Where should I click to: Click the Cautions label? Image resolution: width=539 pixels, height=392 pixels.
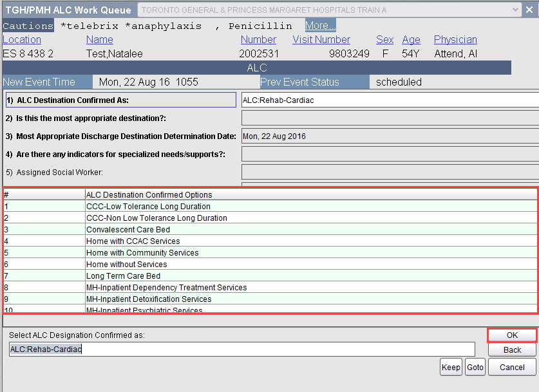28,26
